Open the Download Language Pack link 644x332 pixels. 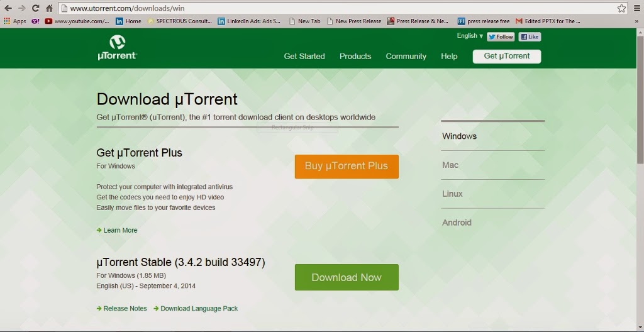tap(196, 308)
